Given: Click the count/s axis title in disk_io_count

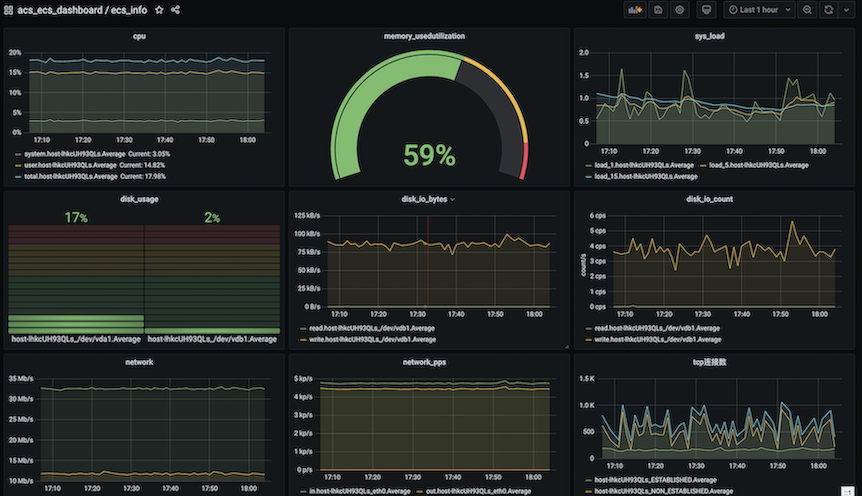Looking at the screenshot, I should click(x=583, y=265).
